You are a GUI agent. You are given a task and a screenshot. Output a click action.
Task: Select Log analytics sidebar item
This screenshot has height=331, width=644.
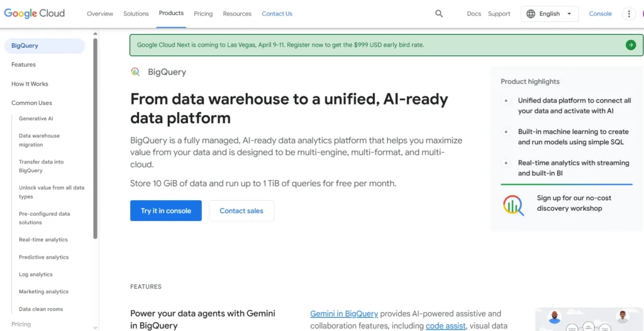36,274
